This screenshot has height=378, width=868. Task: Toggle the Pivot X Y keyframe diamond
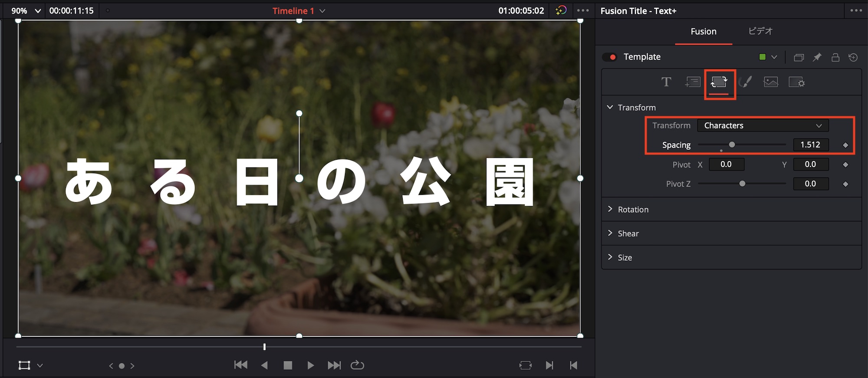tap(845, 164)
